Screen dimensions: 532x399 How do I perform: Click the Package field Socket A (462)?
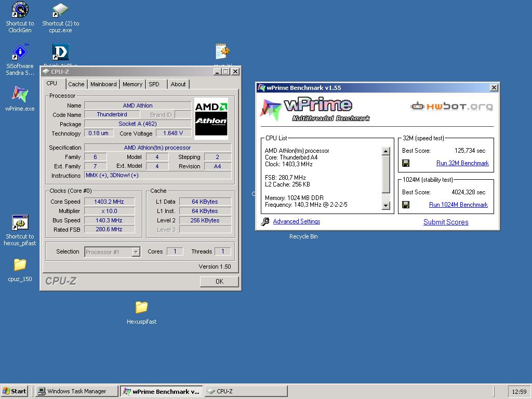(x=138, y=124)
